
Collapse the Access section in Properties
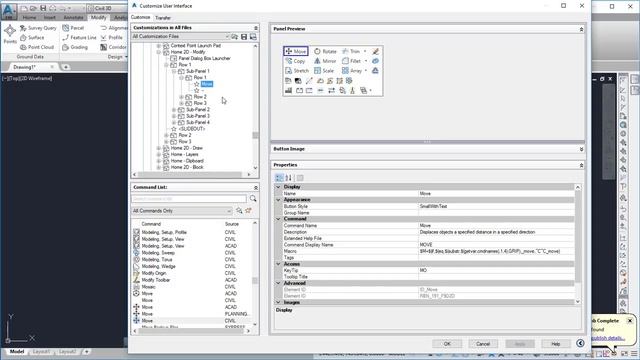pos(279,264)
